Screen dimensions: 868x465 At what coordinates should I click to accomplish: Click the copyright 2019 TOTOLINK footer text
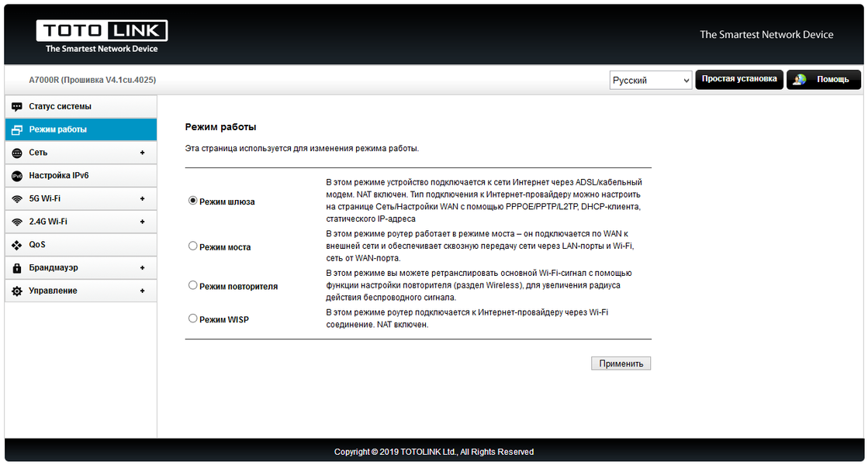pyautogui.click(x=434, y=452)
